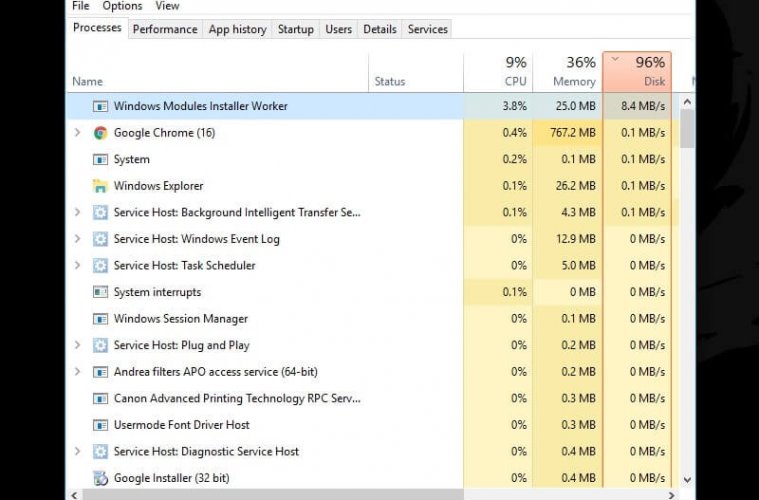Viewport: 759px width, 500px height.
Task: Expand Andrea filters APO access service
Action: (x=77, y=372)
